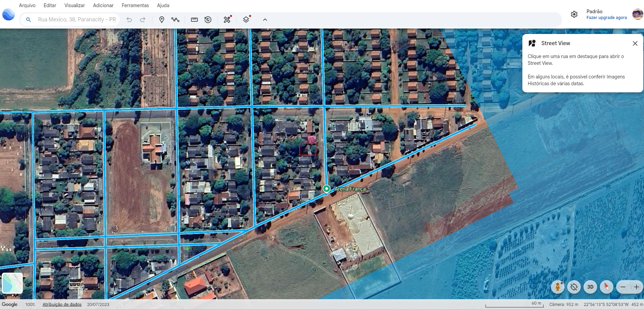The image size is (644, 310).
Task: Click the Atribuição de dados link
Action: click(x=62, y=305)
